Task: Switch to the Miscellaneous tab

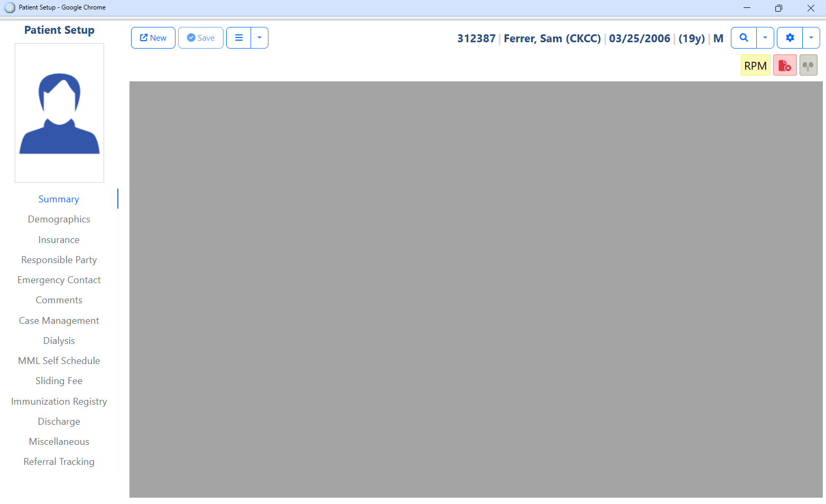Action: click(x=59, y=442)
